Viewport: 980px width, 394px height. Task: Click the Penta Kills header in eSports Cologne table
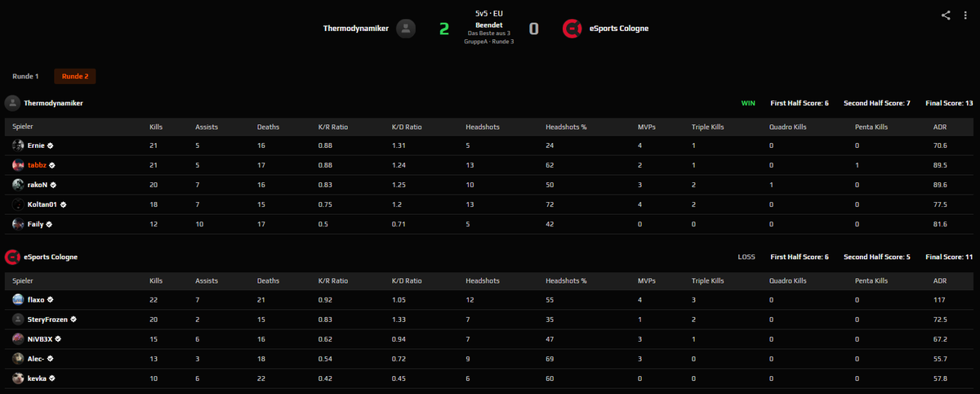point(870,280)
